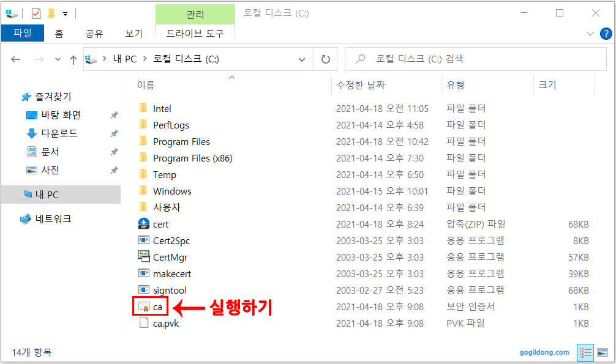Select the Cert2Spc application icon
Viewport: 616px width, 364px height.
[144, 240]
